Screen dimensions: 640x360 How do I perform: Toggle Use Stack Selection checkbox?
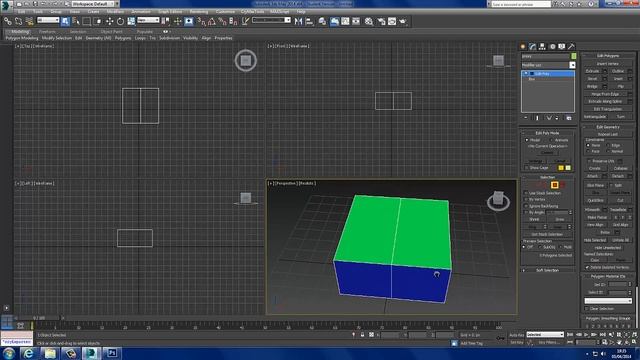(x=526, y=193)
